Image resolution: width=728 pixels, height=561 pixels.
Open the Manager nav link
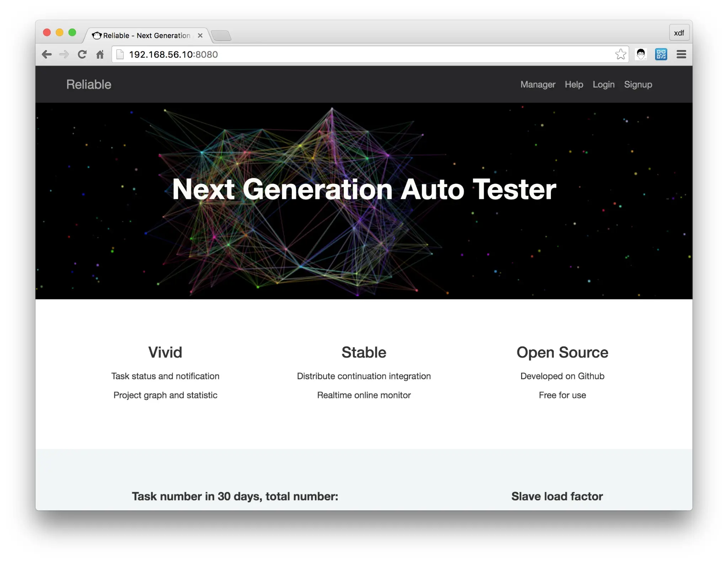point(537,85)
